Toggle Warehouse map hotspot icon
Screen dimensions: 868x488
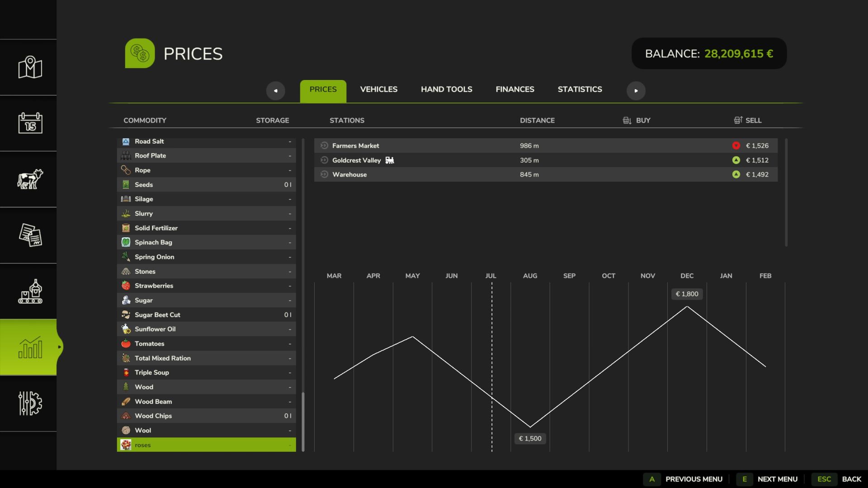(x=324, y=174)
